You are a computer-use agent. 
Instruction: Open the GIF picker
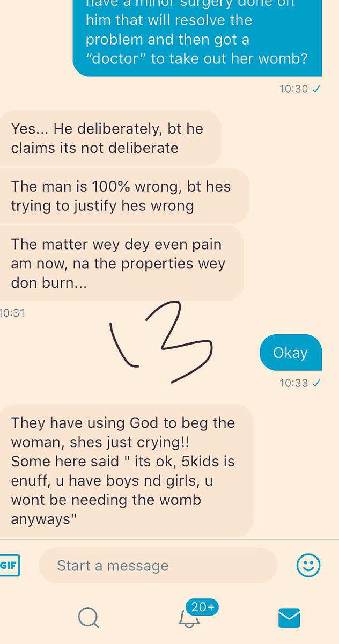coord(9,565)
